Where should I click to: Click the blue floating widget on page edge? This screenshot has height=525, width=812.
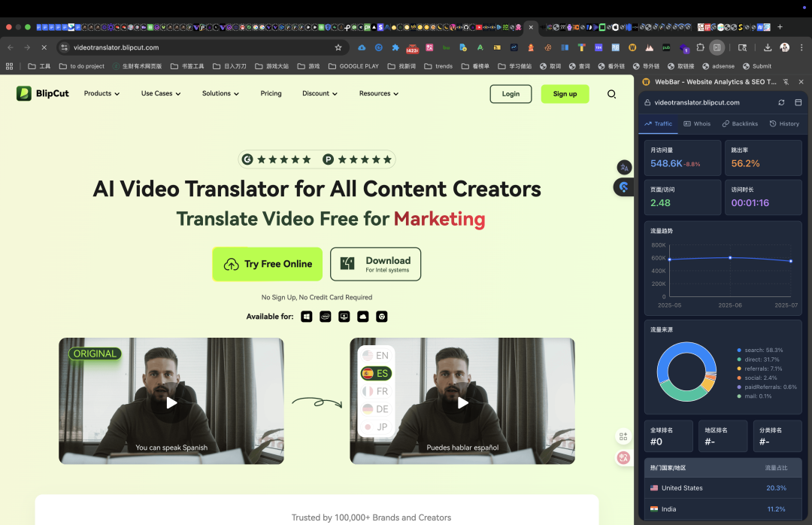pos(623,187)
